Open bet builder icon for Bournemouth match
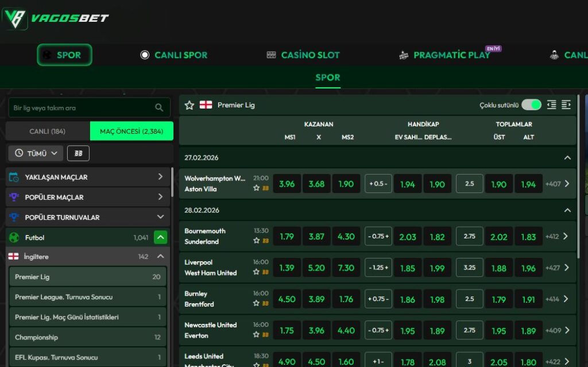This screenshot has height=367, width=588. coord(265,241)
